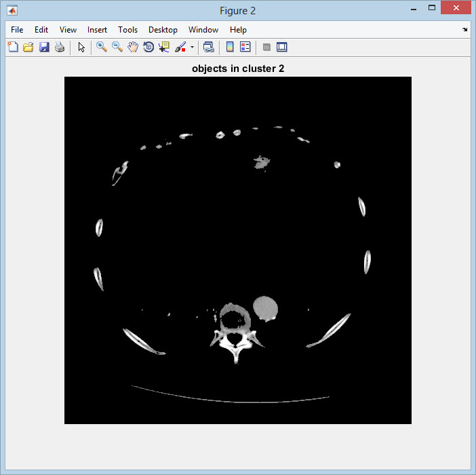This screenshot has width=476, height=475.
Task: Insert a legend via toolbar icon
Action: pyautogui.click(x=245, y=47)
